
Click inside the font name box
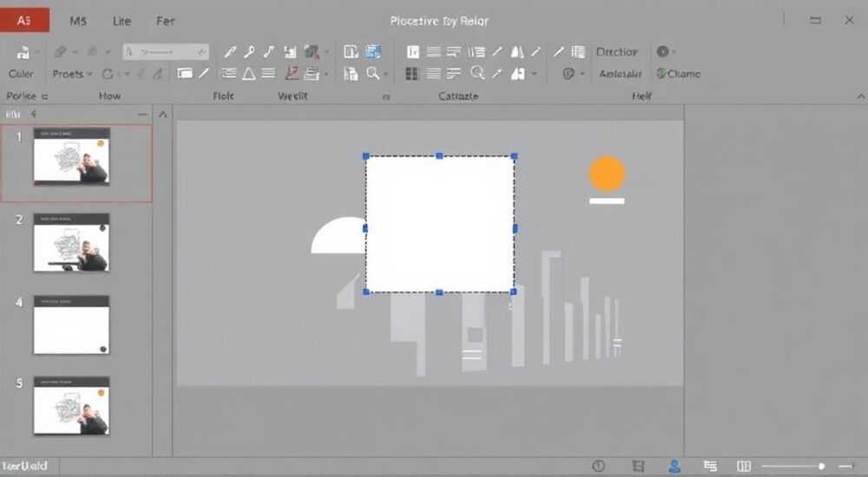[166, 51]
